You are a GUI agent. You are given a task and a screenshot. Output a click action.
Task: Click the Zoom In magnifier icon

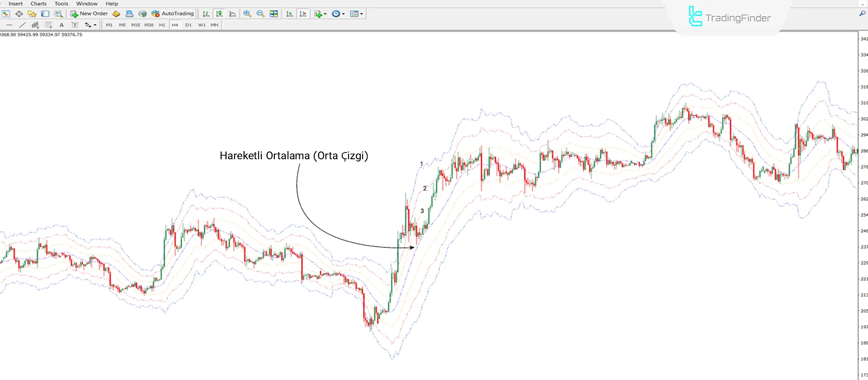(x=247, y=14)
